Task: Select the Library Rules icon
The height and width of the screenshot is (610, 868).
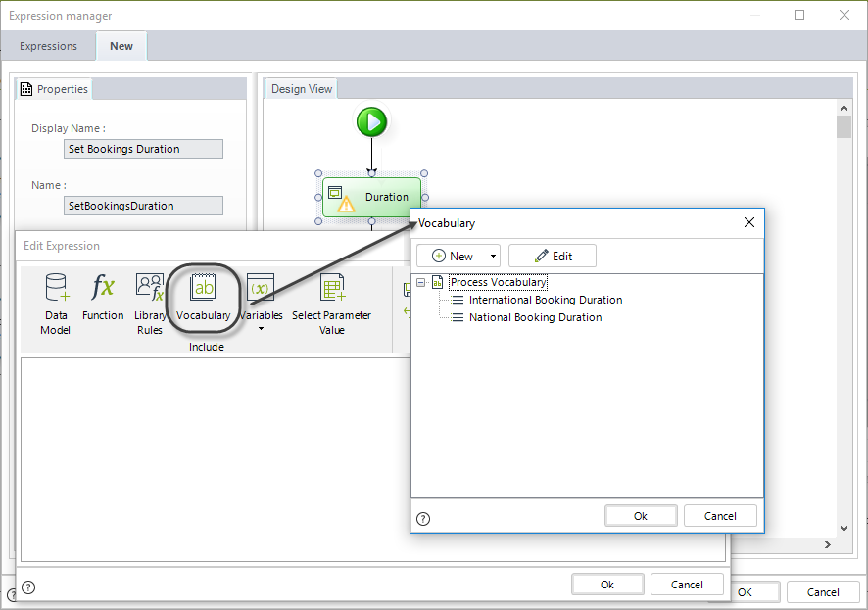Action: (x=150, y=288)
